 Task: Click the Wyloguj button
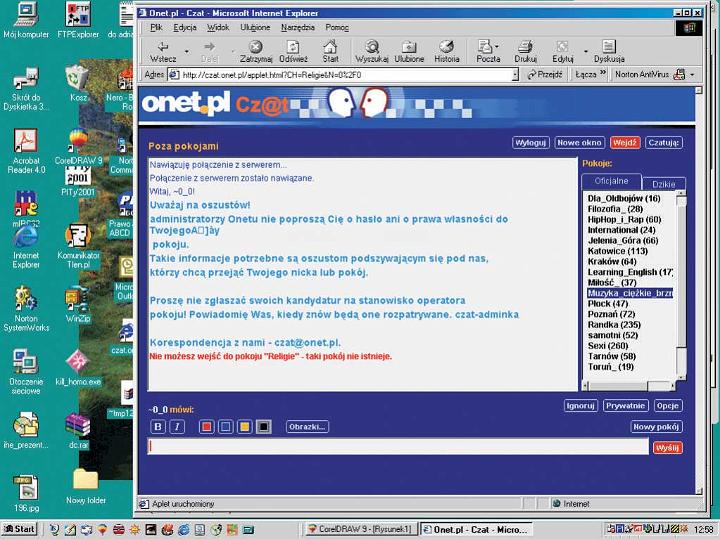pos(530,143)
